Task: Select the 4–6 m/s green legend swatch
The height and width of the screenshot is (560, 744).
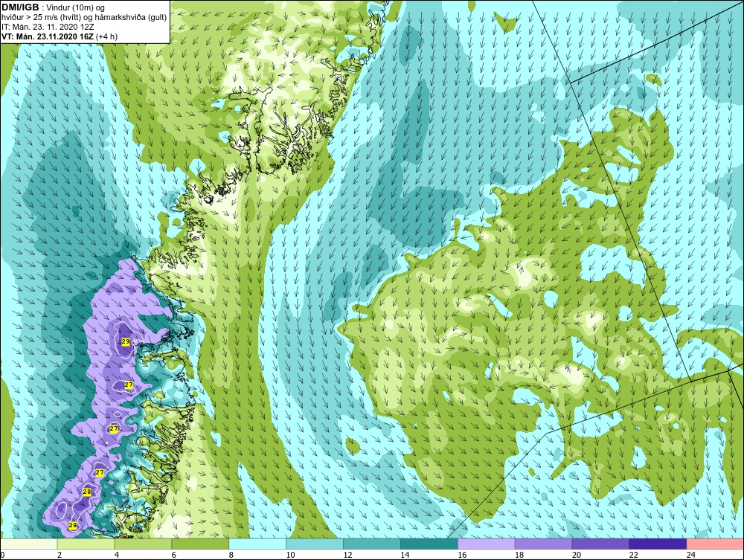Action: click(x=144, y=544)
